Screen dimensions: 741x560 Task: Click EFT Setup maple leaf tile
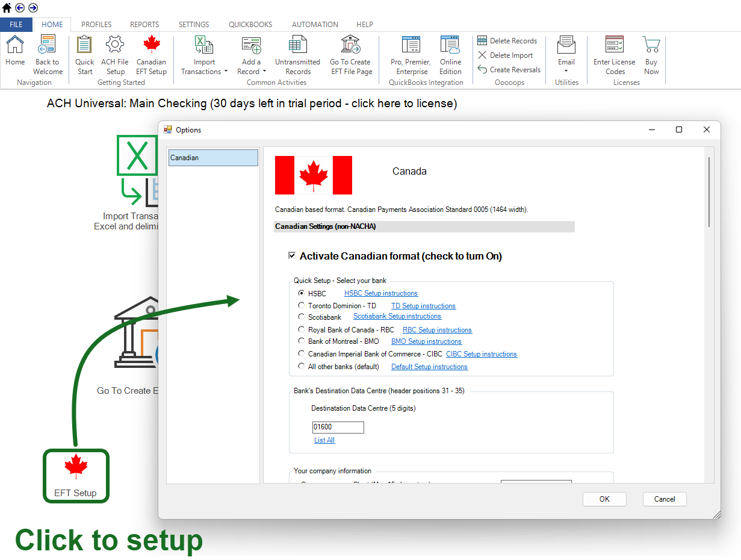click(x=76, y=476)
